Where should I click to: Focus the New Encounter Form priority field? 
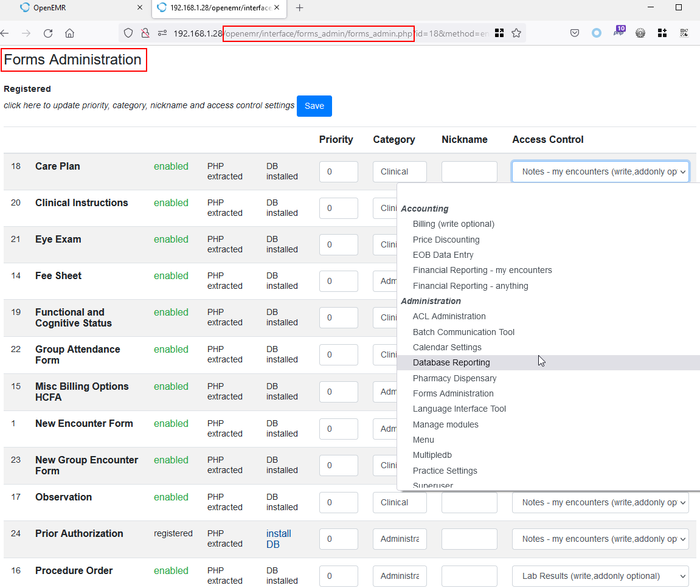[338, 429]
